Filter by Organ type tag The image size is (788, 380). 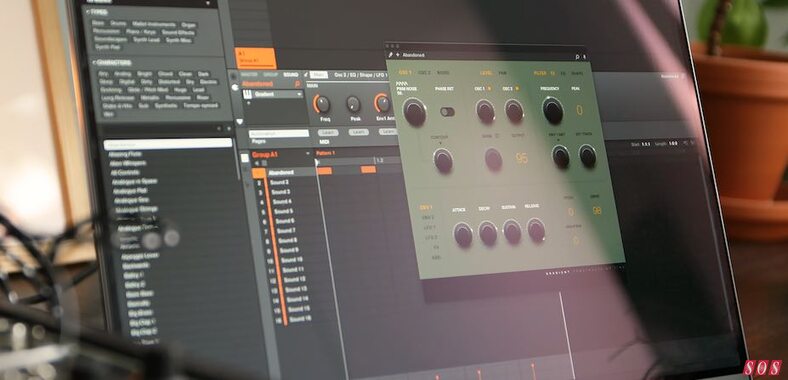[x=189, y=24]
